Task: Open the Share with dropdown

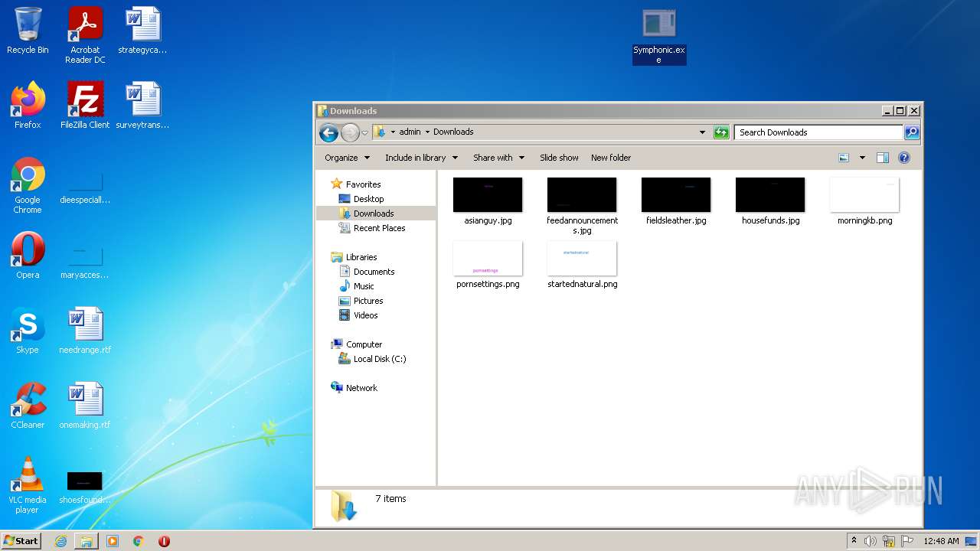Action: [498, 158]
